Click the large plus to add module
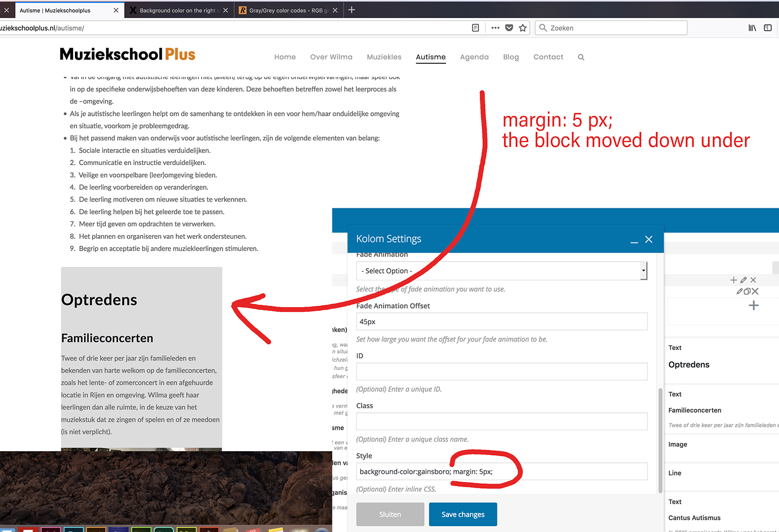 pyautogui.click(x=754, y=306)
